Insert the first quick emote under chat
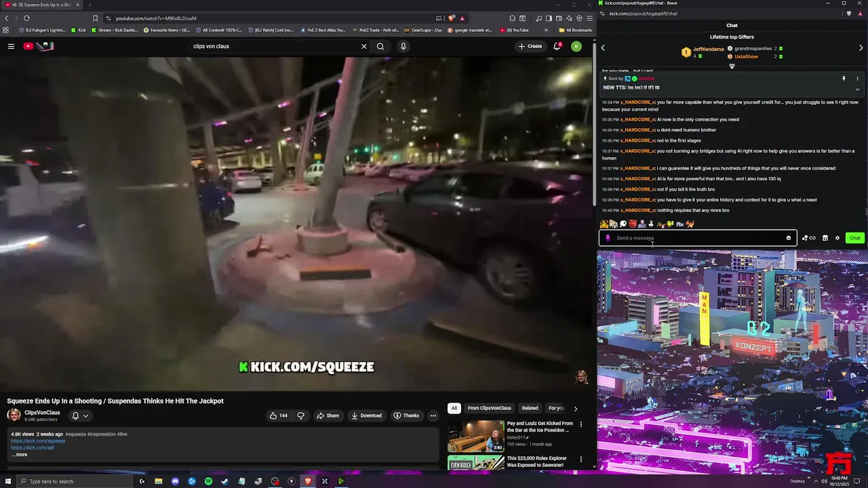 [x=604, y=224]
